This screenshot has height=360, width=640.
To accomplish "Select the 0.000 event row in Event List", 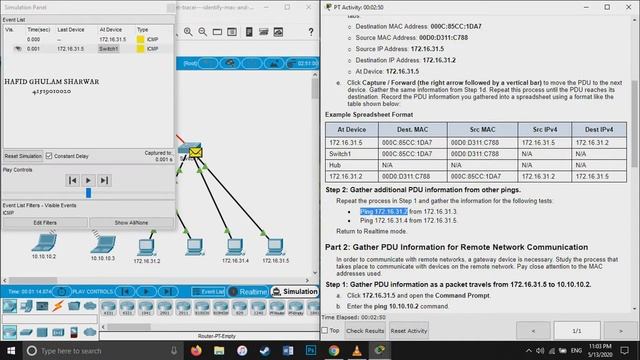I will pos(88,39).
